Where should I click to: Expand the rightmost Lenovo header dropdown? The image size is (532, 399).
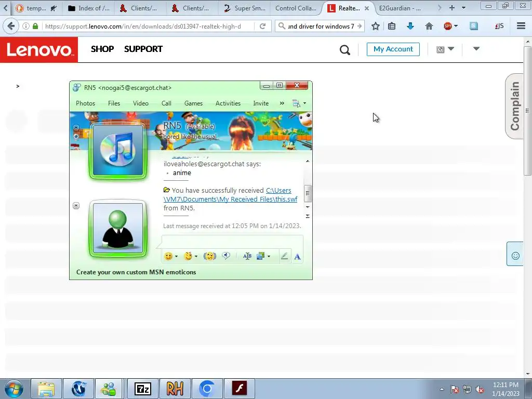pos(476,49)
